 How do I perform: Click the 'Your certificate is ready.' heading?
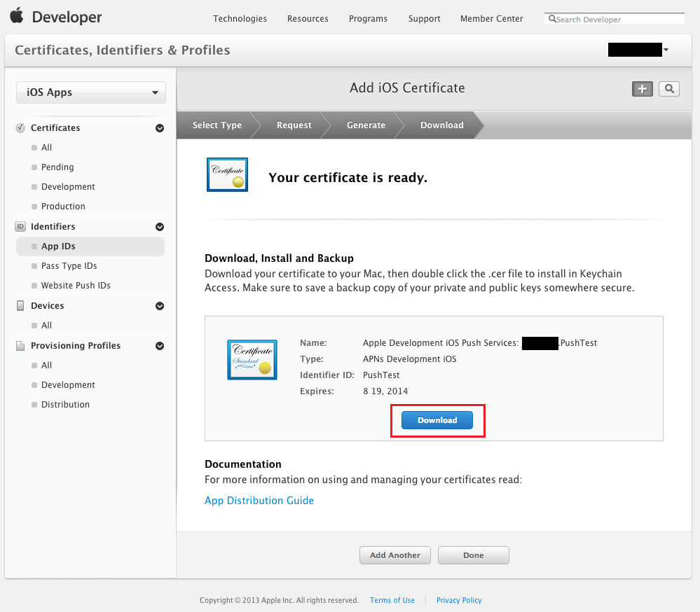point(348,178)
